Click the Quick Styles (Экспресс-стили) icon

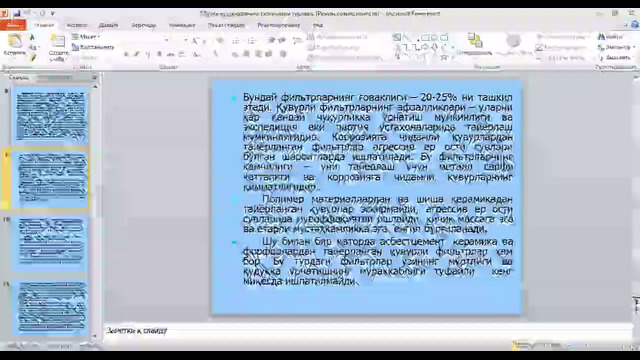513,41
